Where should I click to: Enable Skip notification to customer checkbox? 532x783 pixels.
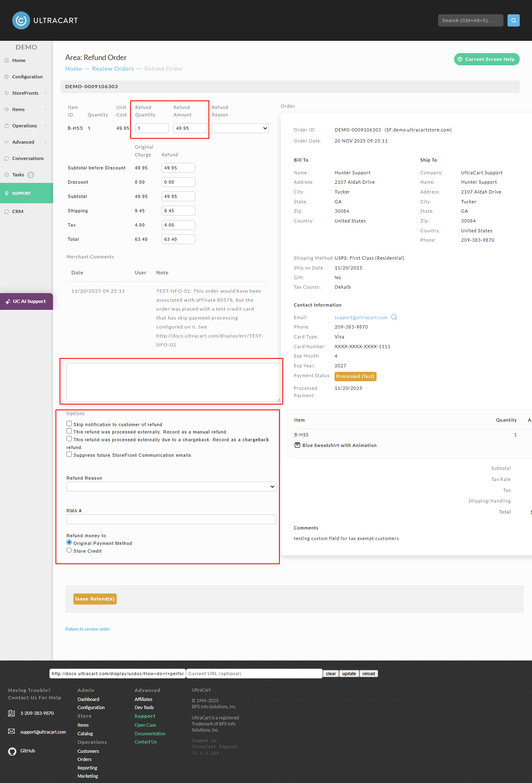(x=69, y=424)
